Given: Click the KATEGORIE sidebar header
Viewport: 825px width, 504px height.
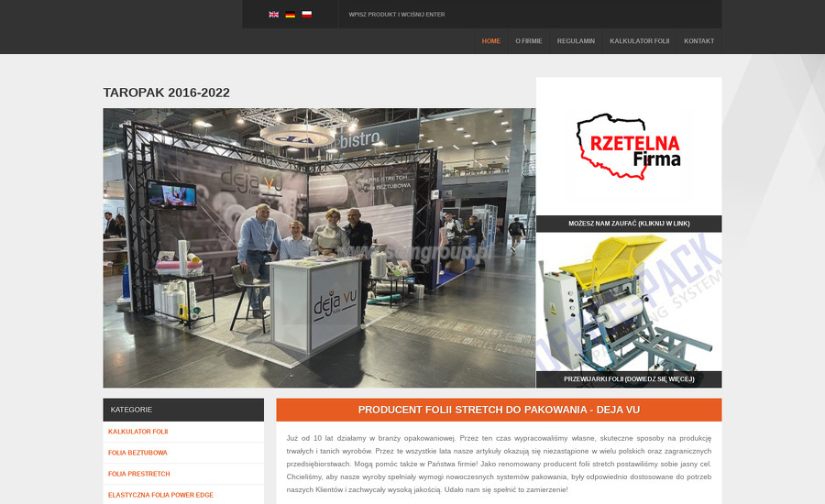Looking at the screenshot, I should pyautogui.click(x=183, y=410).
